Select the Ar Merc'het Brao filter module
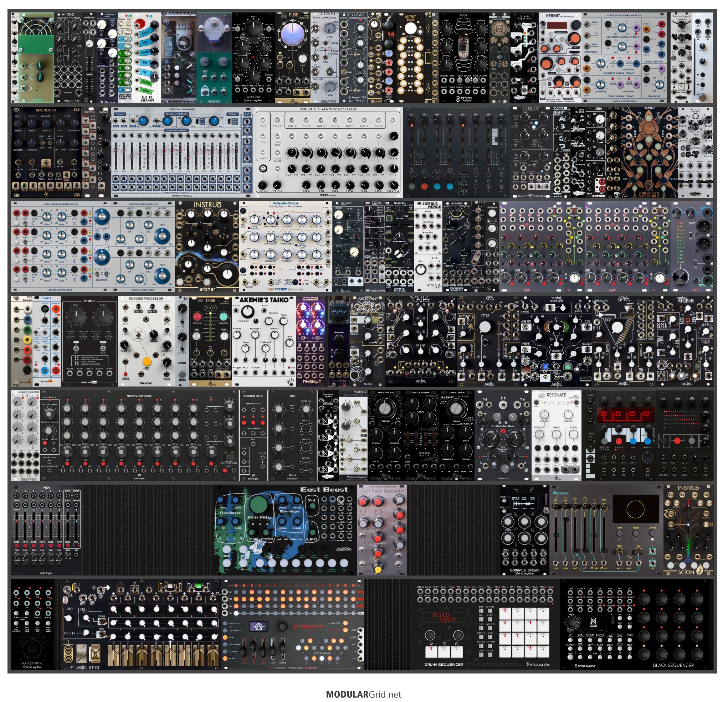728x702 pixels. (x=503, y=435)
